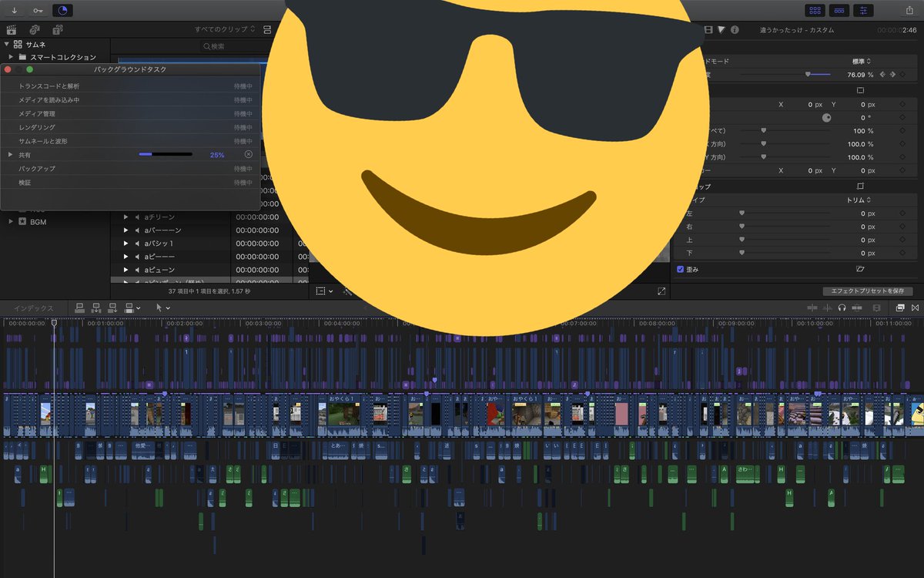Open the info inspector tab icon
The width and height of the screenshot is (924, 578).
coord(735,29)
